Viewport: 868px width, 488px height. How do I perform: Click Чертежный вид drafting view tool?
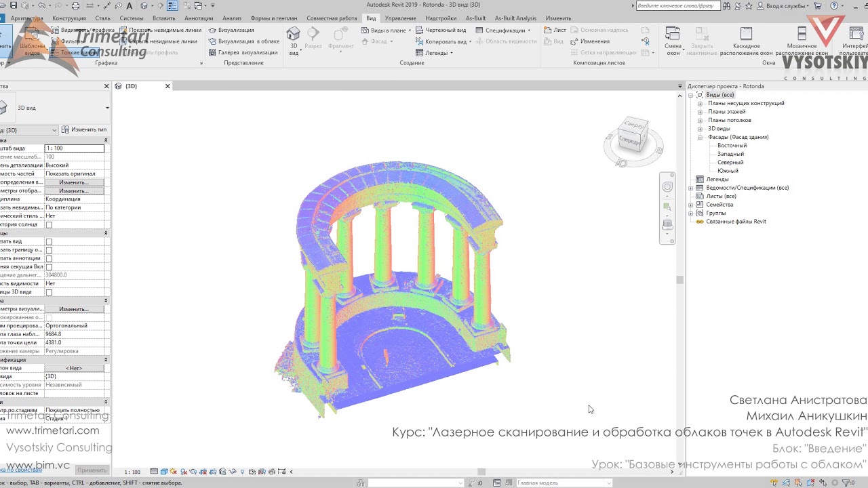tap(441, 30)
